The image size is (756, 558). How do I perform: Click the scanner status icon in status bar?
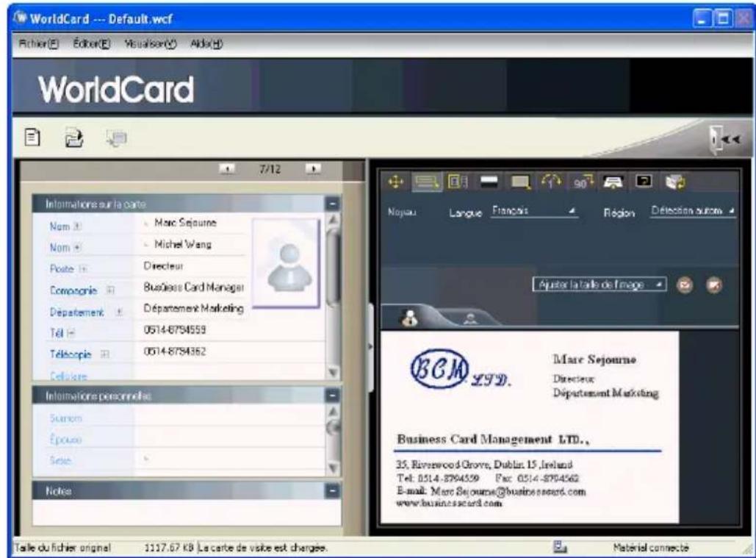(x=559, y=547)
